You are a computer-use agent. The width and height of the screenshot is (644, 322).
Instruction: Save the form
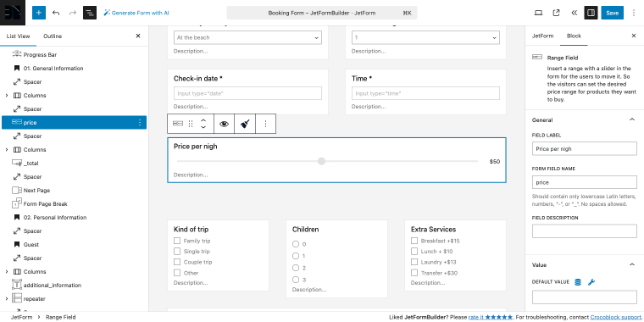pos(612,13)
